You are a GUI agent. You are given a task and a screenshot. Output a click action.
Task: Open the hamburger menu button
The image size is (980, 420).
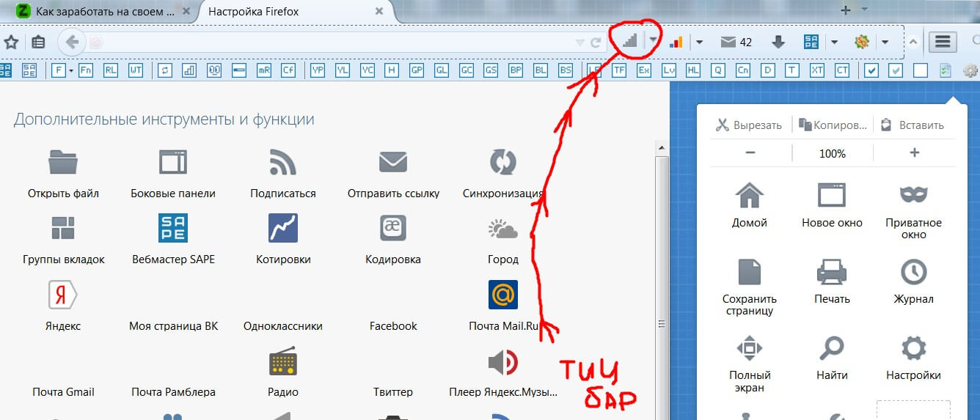pyautogui.click(x=943, y=42)
